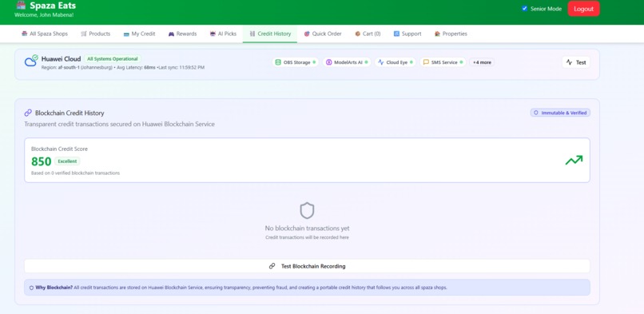Click the Cart tab box icon

[x=358, y=34]
